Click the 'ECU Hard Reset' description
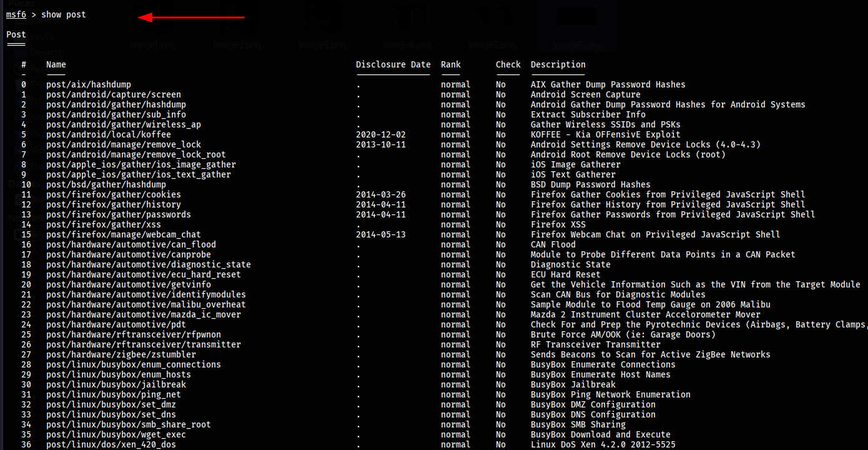The width and height of the screenshot is (868, 450). tap(565, 274)
